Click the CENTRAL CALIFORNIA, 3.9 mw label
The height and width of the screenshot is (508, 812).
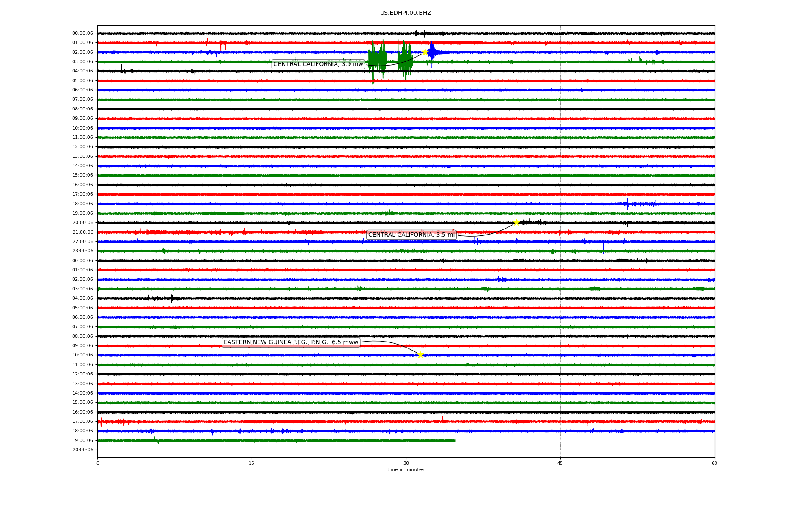[x=318, y=64]
